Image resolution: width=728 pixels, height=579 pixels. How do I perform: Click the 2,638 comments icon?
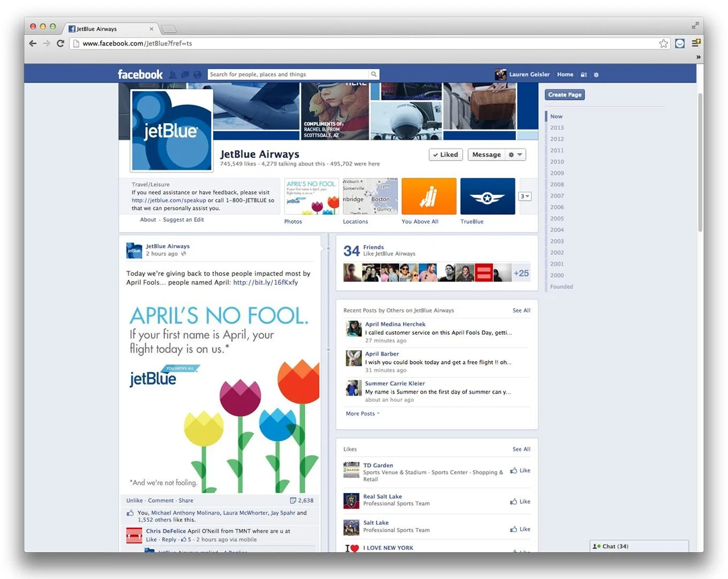pyautogui.click(x=293, y=500)
